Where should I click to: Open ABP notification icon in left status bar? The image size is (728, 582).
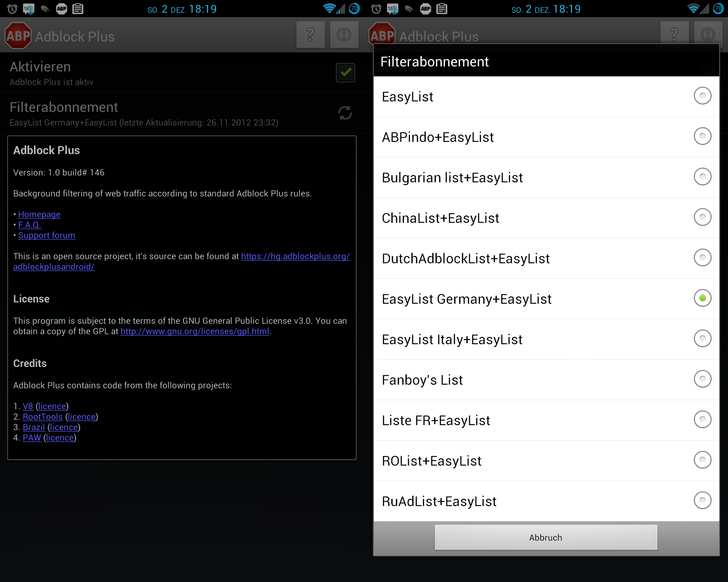61,9
